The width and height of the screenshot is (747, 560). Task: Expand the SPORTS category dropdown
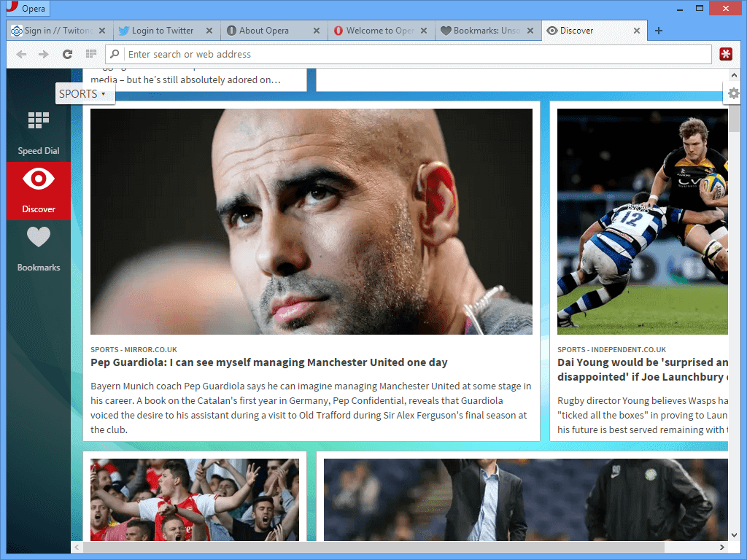pos(85,94)
